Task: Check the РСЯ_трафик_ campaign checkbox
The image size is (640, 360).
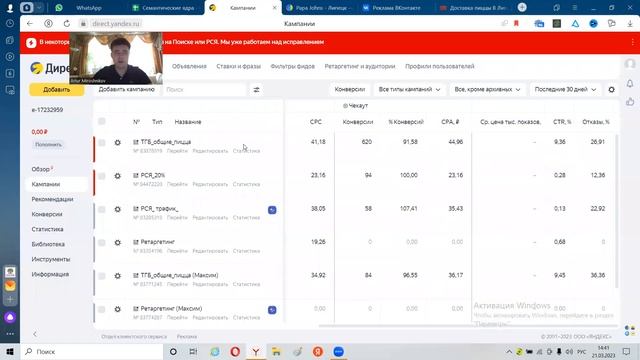Action: (x=102, y=209)
